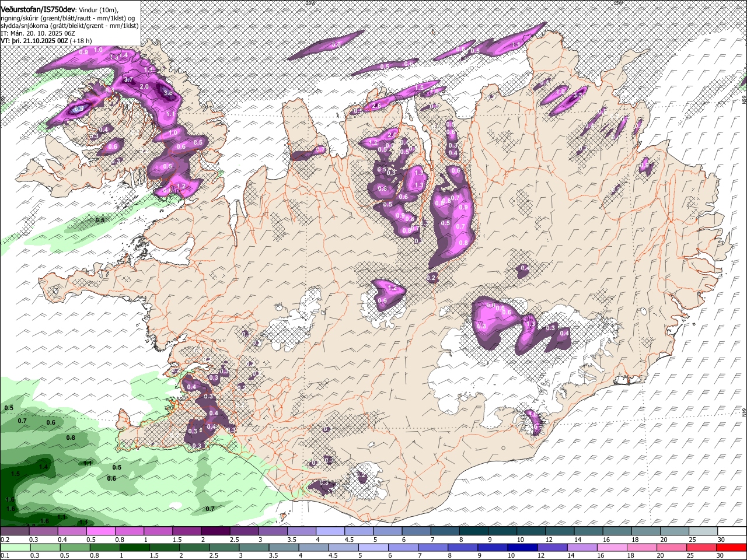Click the 6.5 snowfall value on the map
This screenshot has width=747, height=560.
pos(79,108)
